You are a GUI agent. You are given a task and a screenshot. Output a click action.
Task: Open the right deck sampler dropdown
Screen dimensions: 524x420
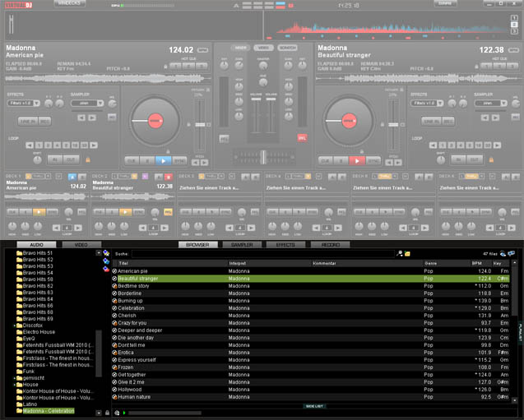491,104
